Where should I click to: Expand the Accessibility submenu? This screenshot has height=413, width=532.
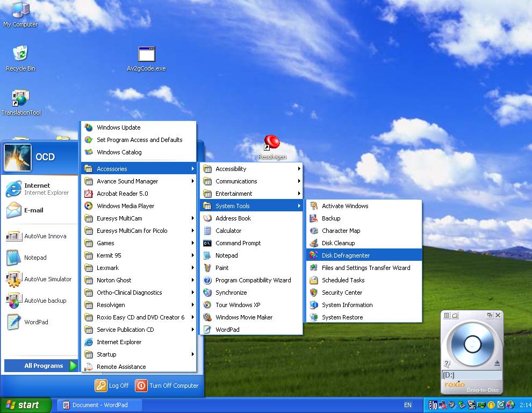pyautogui.click(x=251, y=169)
